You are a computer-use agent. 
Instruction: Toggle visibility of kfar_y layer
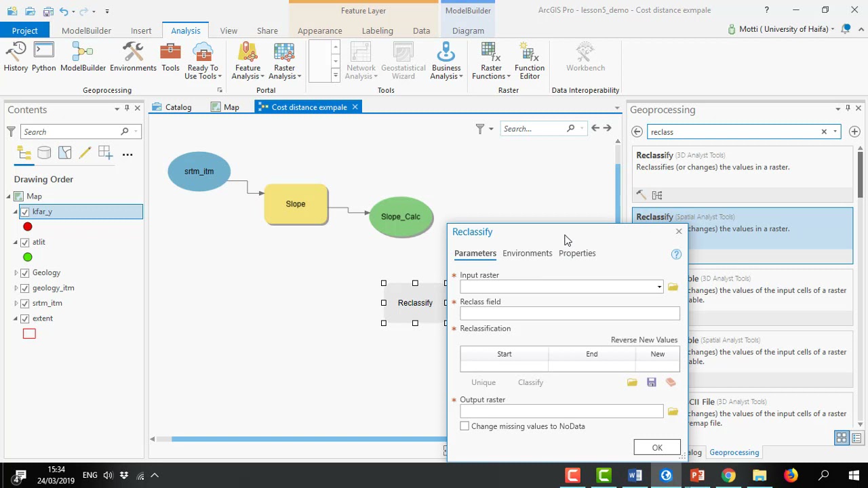(x=25, y=212)
